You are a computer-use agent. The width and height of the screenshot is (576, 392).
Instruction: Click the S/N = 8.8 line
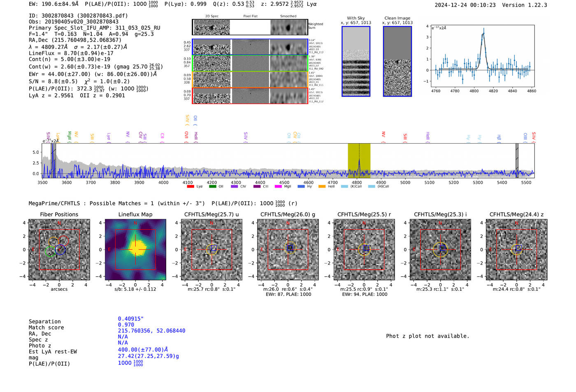click(x=79, y=81)
